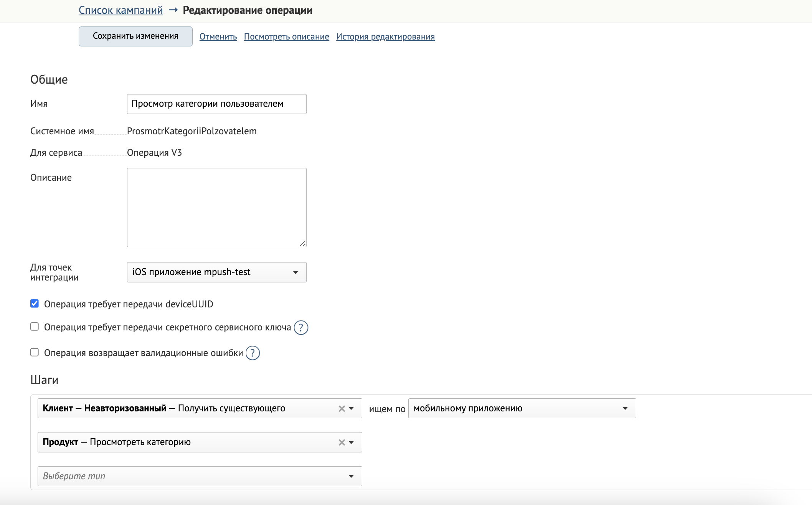
Task: Click the Для сервиса label
Action: 56,153
